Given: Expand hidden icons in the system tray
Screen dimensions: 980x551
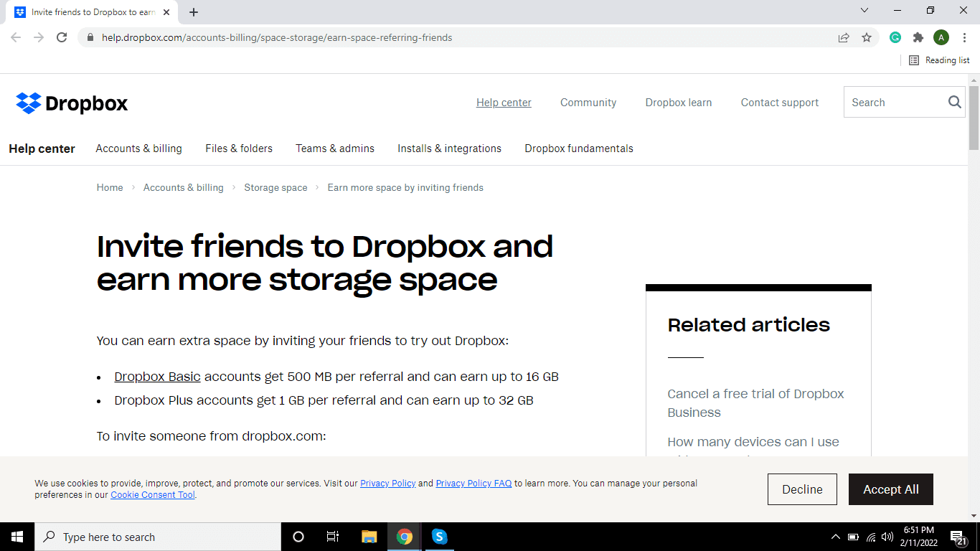Looking at the screenshot, I should (x=835, y=536).
